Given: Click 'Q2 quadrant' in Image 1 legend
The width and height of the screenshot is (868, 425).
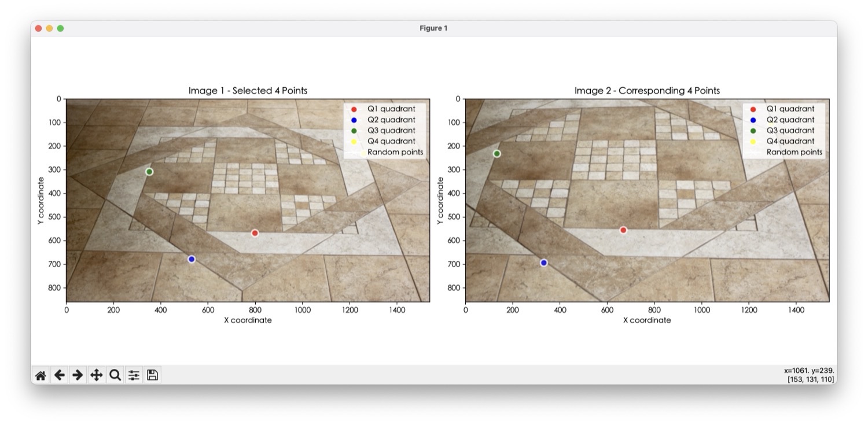Looking at the screenshot, I should point(392,120).
